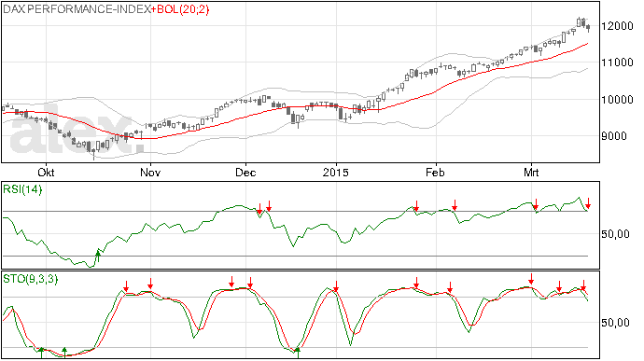Click the 12000 price axis value
644x361 pixels.
point(617,26)
